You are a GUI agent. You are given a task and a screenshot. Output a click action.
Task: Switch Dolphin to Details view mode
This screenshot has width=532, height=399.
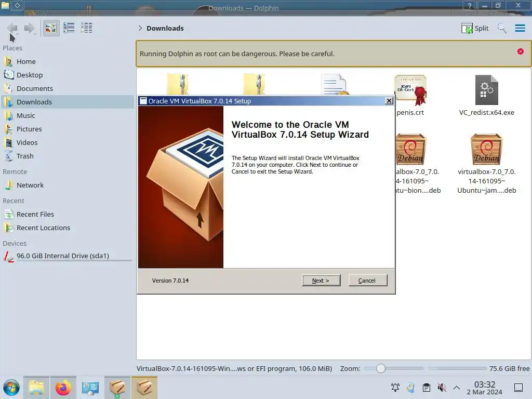coord(87,28)
